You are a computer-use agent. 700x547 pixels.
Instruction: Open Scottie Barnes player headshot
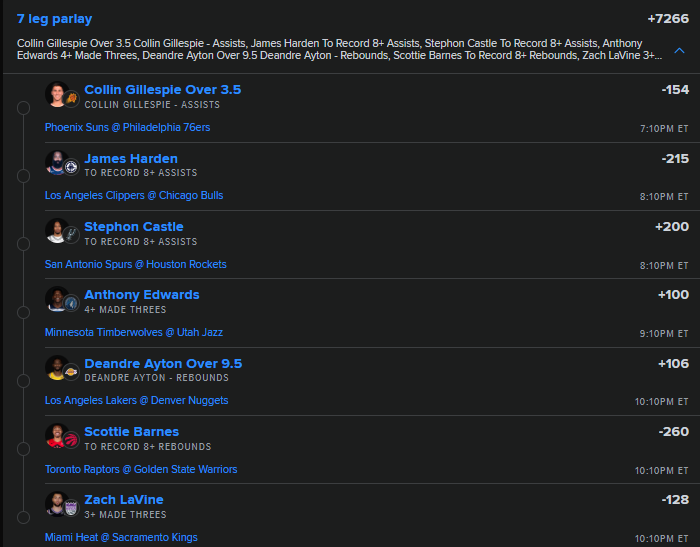pyautogui.click(x=57, y=436)
